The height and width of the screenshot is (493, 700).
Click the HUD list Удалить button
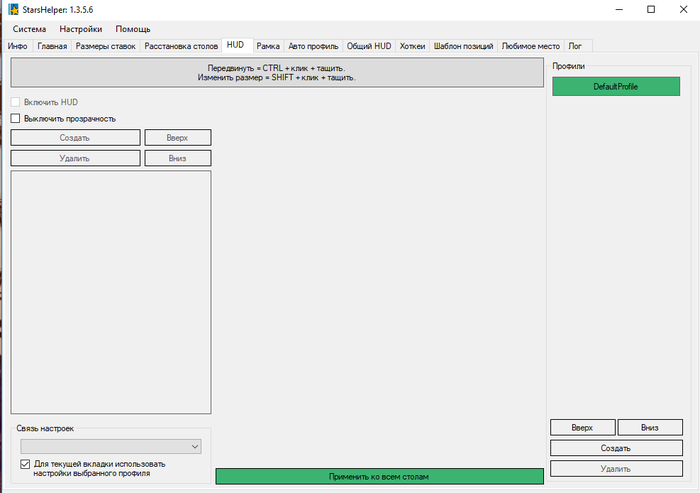pyautogui.click(x=75, y=158)
